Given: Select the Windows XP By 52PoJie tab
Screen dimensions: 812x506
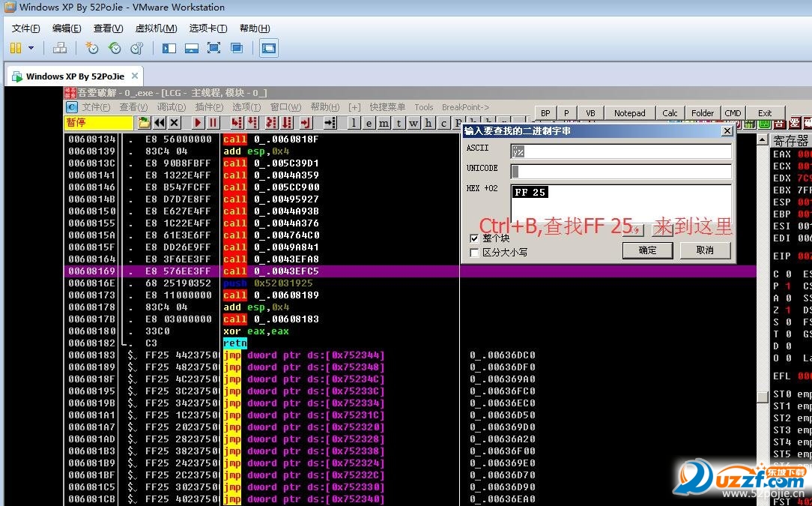Looking at the screenshot, I should (75, 76).
